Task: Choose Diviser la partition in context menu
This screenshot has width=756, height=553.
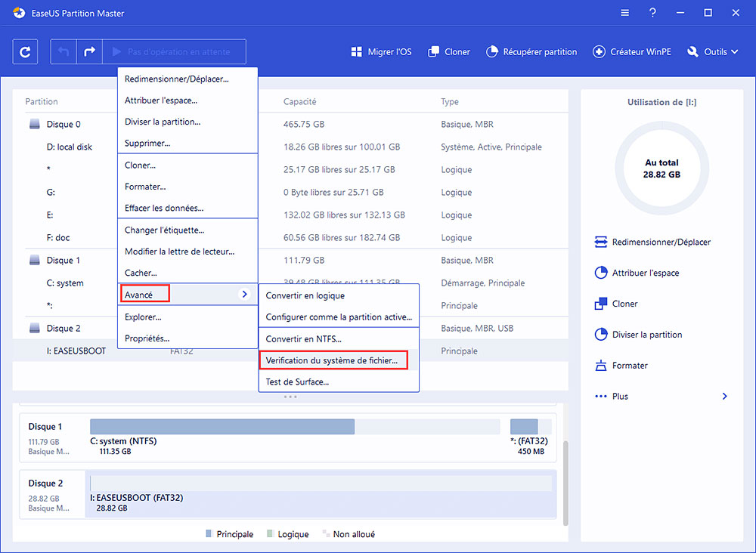Action: 187,122
